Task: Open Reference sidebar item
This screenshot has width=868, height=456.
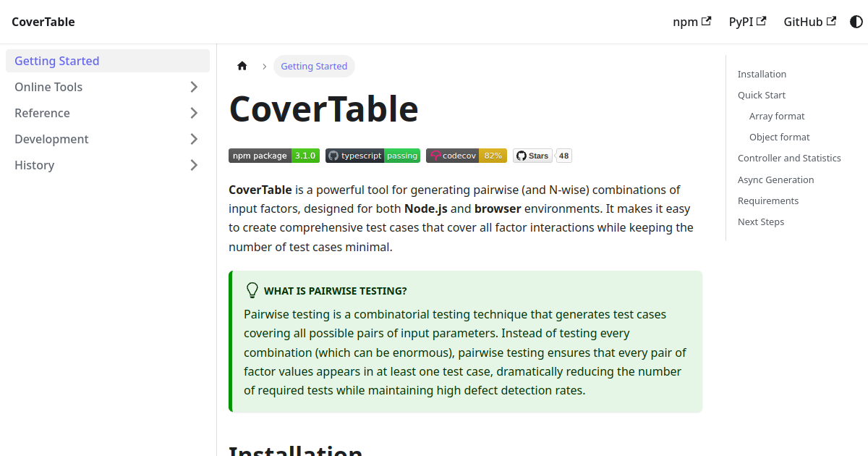Action: click(93, 113)
